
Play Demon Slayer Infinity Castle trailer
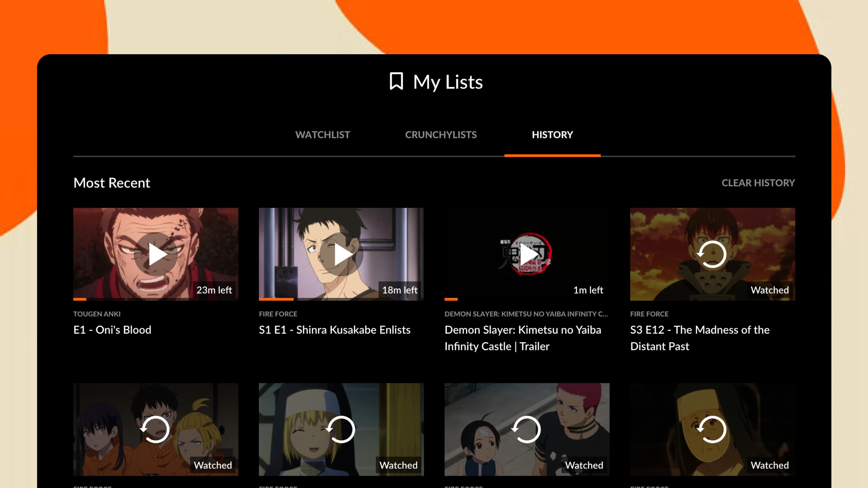[x=527, y=254]
